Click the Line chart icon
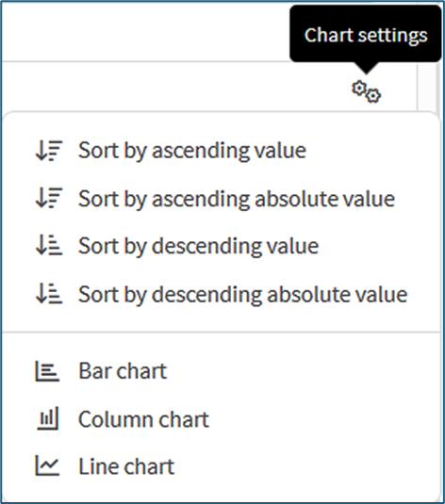This screenshot has width=445, height=504. pos(47,465)
